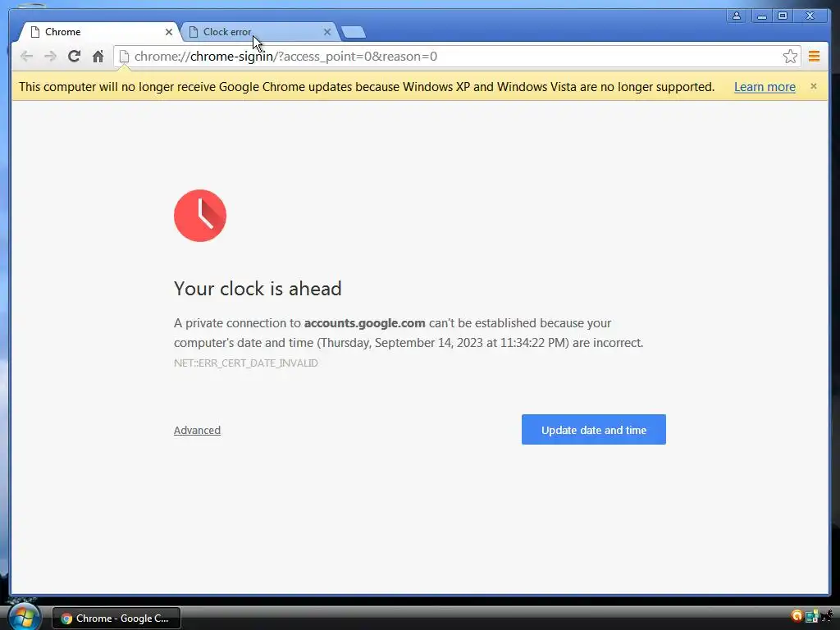Screen dimensions: 840x630
Task: Click the Your clock is ahead heading
Action: coord(258,289)
